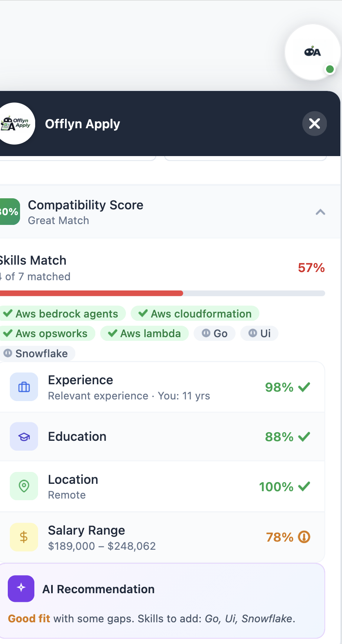Expand the Experience match details
342x644 pixels.
(x=164, y=387)
